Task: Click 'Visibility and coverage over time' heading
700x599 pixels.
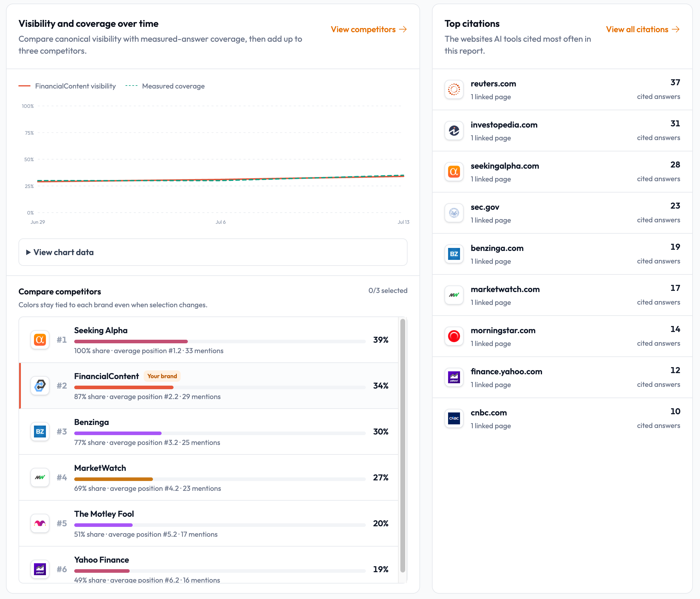Action: 89,24
